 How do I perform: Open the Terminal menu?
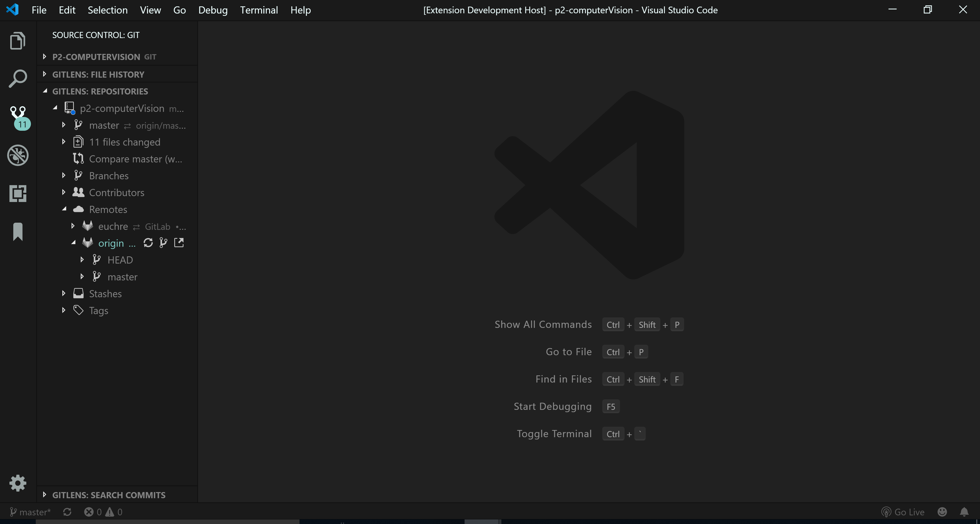point(259,10)
